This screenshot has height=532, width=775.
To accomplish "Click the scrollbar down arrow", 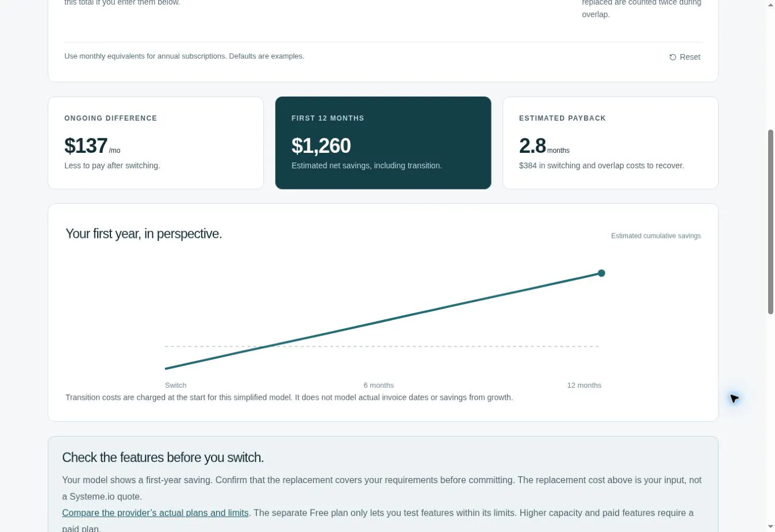I will click(x=770, y=526).
